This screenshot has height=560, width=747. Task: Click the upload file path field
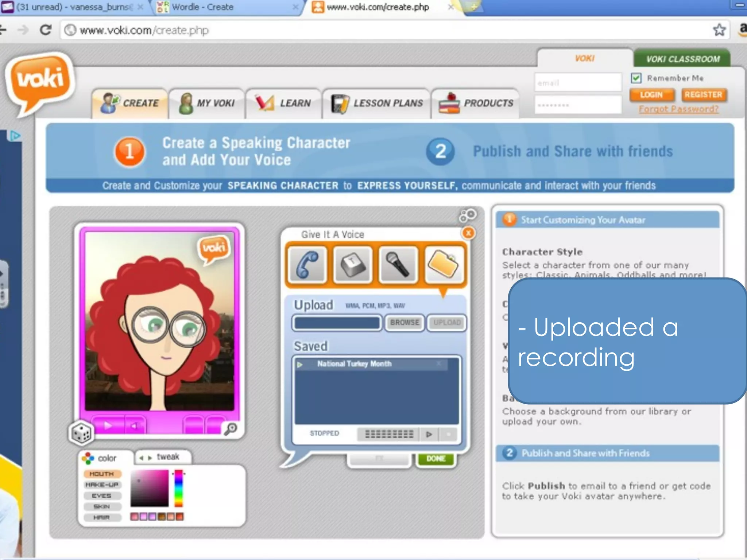tap(337, 323)
